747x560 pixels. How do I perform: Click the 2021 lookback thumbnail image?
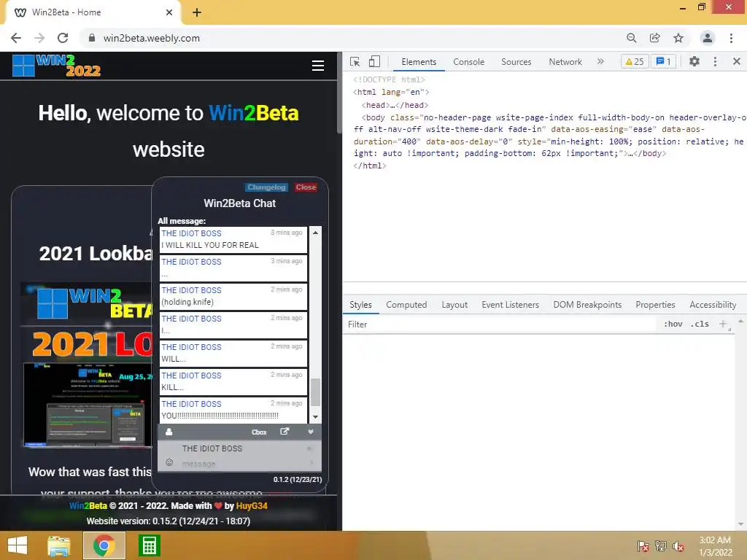click(86, 365)
